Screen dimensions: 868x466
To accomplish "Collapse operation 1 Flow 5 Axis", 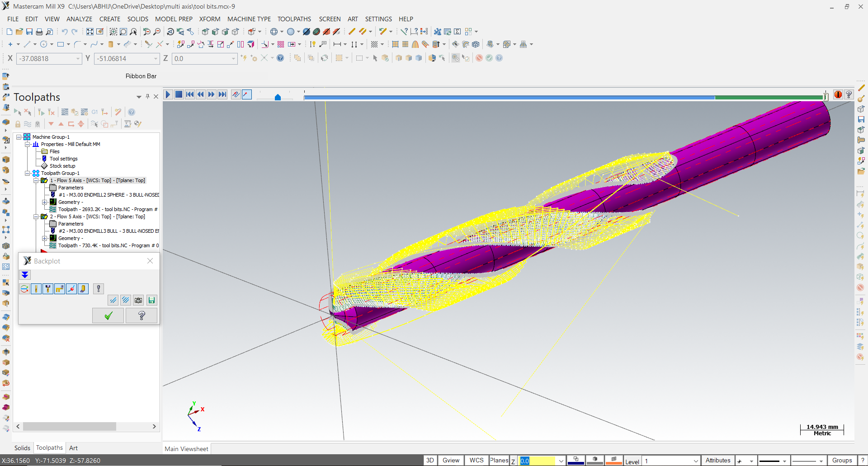I will pyautogui.click(x=36, y=180).
